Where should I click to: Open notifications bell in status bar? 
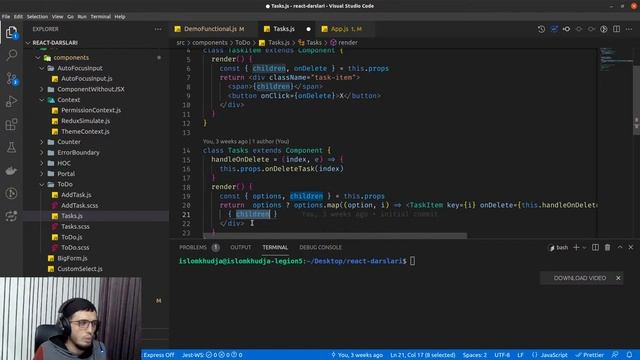click(629, 355)
